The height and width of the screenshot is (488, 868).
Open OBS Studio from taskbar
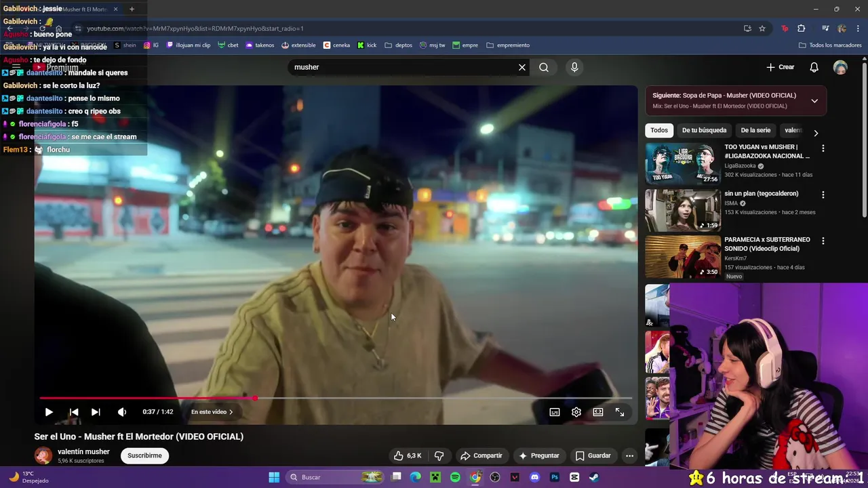[x=495, y=477]
